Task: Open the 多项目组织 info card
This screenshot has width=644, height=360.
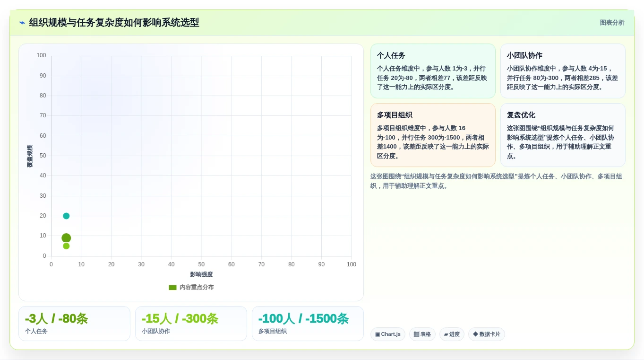Action: pos(433,135)
